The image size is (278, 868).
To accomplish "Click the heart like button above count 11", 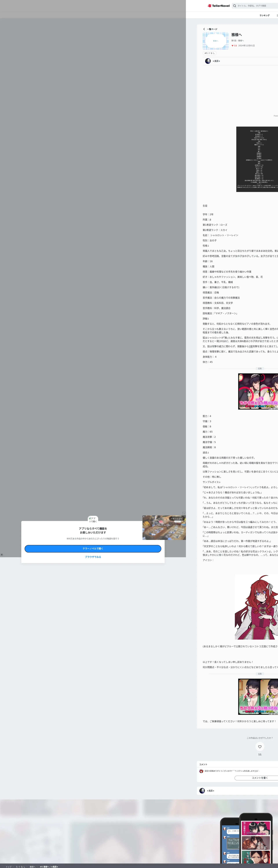I will [x=259, y=747].
